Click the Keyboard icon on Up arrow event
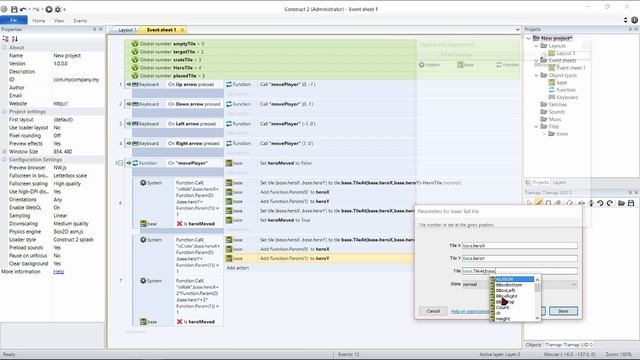640x360 pixels. [x=136, y=84]
